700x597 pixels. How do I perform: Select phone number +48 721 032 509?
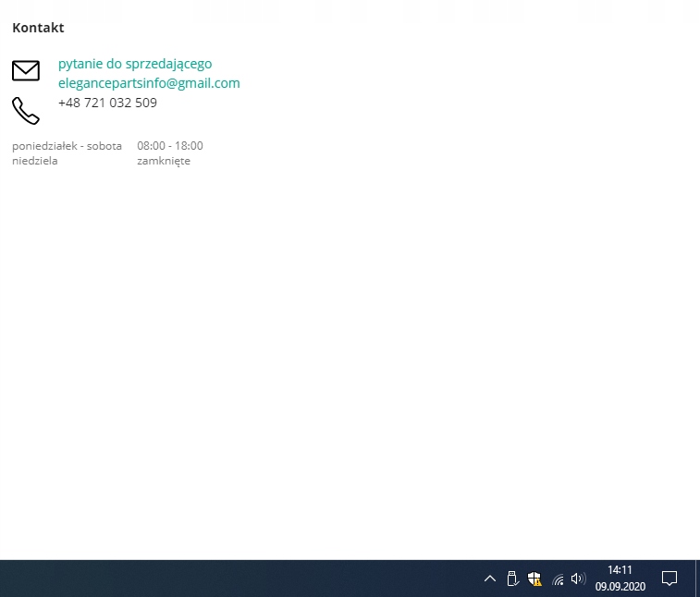click(x=107, y=103)
